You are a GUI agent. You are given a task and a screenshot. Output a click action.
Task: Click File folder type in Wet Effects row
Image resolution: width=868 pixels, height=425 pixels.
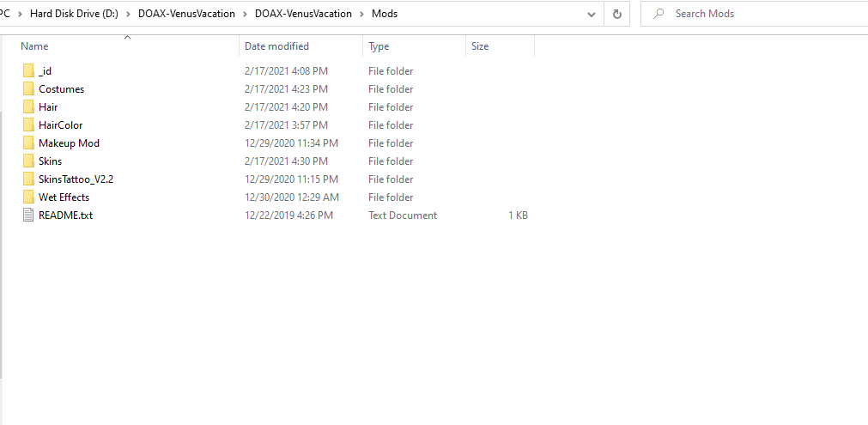391,197
